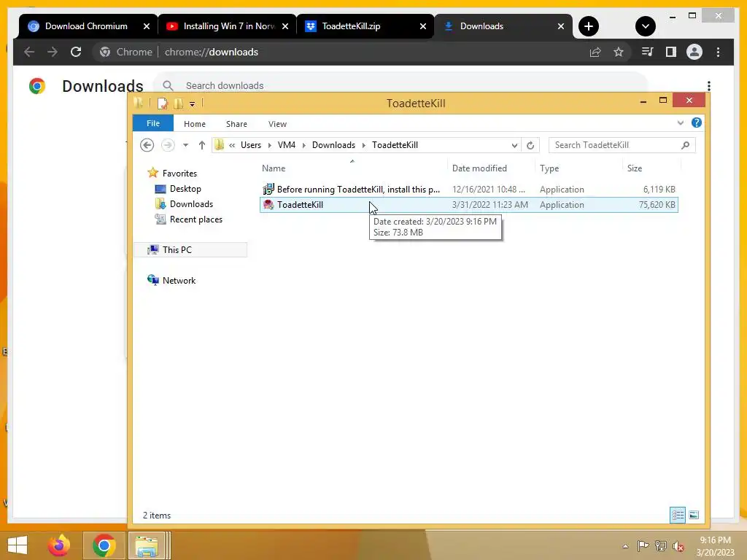Viewport: 747px width, 560px height.
Task: Open a new browser tab
Action: (589, 26)
